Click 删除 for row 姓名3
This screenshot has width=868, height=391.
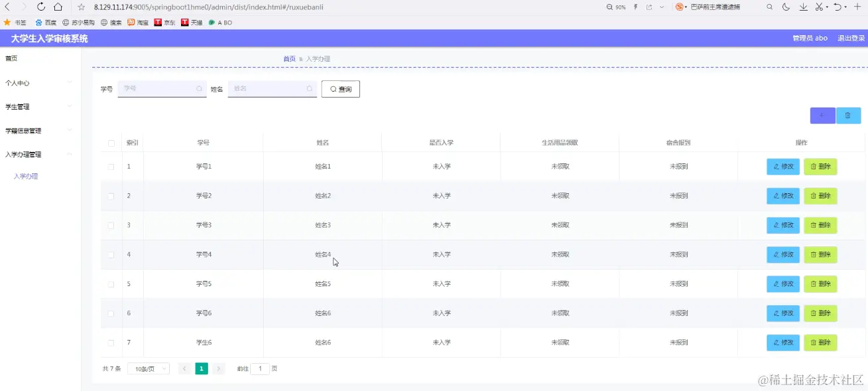820,225
